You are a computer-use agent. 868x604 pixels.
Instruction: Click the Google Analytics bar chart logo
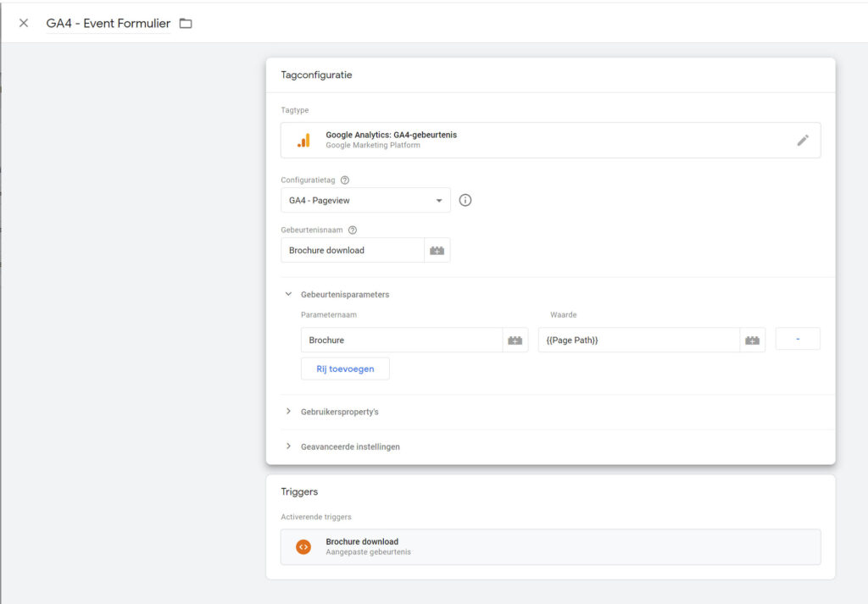[x=303, y=141]
